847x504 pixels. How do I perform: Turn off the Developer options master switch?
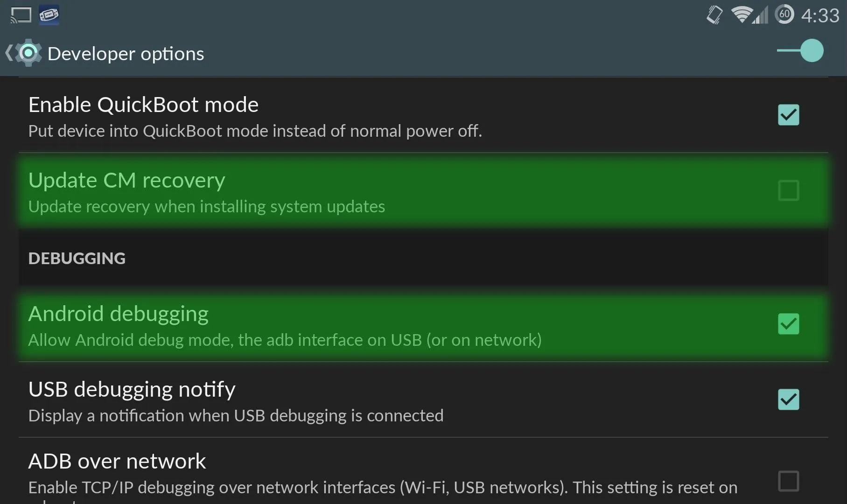coord(801,50)
